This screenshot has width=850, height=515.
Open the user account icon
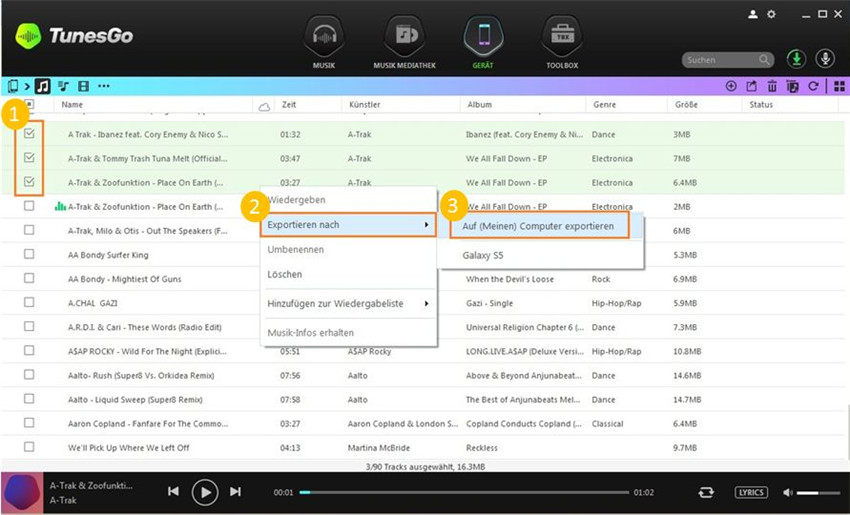click(x=753, y=15)
